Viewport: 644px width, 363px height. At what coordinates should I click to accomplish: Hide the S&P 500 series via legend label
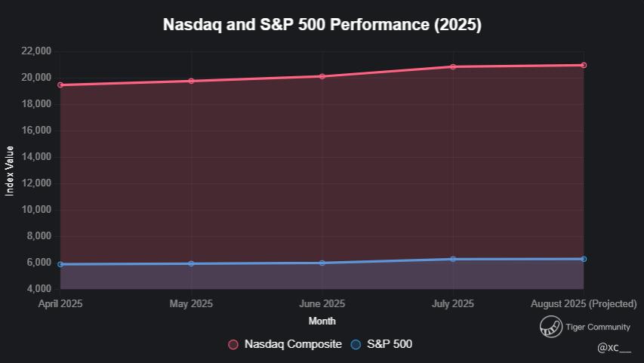pos(390,344)
